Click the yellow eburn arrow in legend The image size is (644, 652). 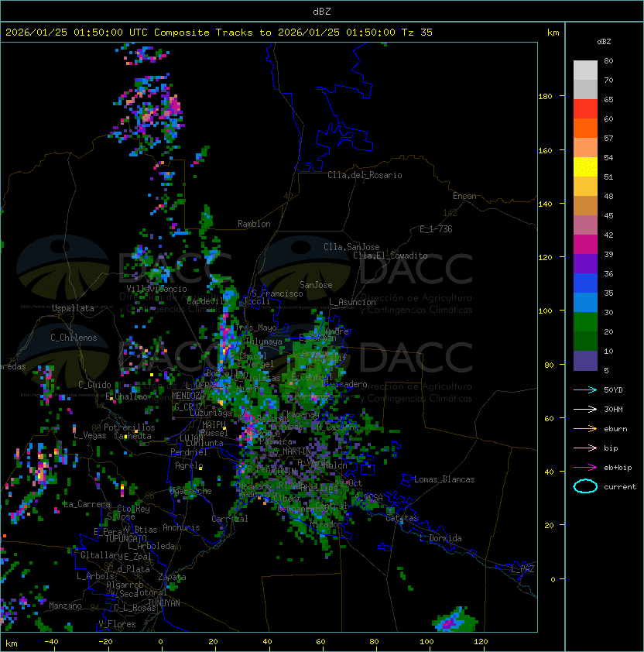click(585, 429)
